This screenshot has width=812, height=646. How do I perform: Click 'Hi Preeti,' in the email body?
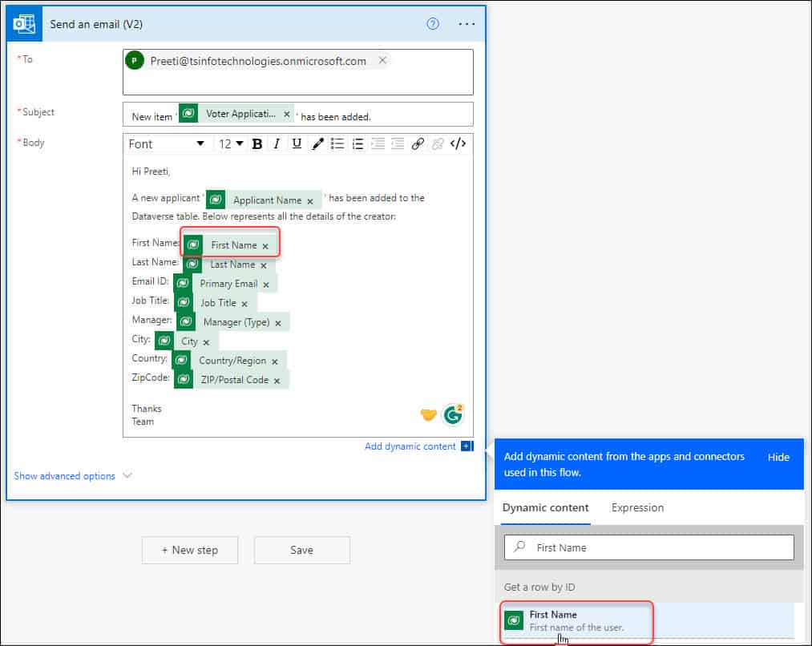(x=151, y=172)
